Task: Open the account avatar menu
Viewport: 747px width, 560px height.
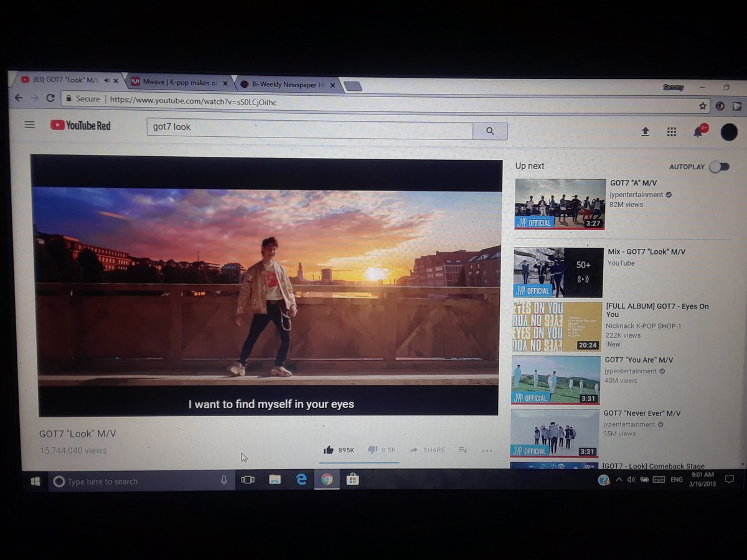Action: click(x=728, y=132)
